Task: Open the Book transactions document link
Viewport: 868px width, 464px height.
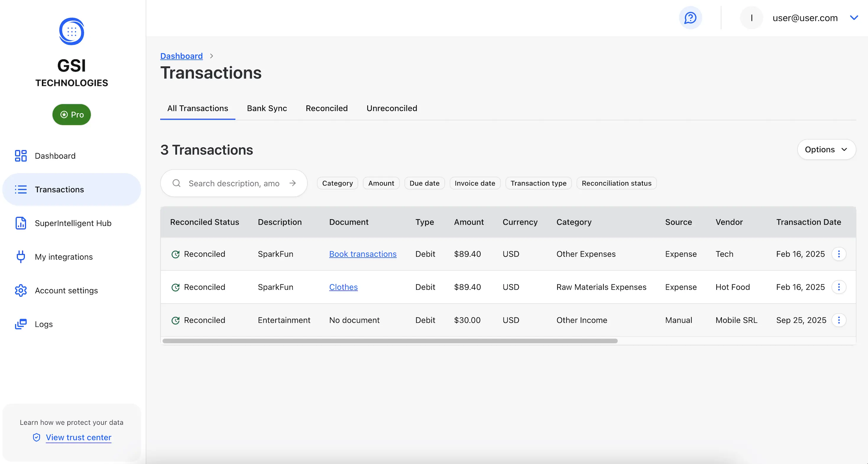Action: 362,254
